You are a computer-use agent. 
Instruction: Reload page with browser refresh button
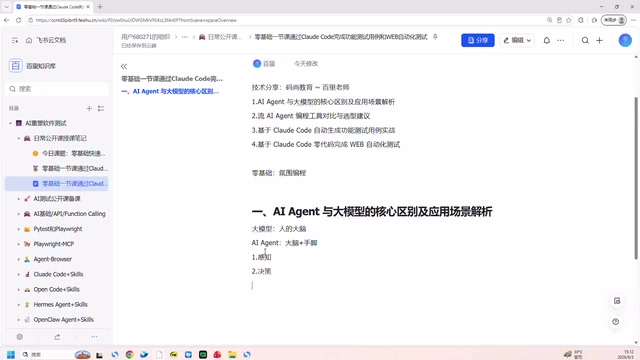(19, 20)
